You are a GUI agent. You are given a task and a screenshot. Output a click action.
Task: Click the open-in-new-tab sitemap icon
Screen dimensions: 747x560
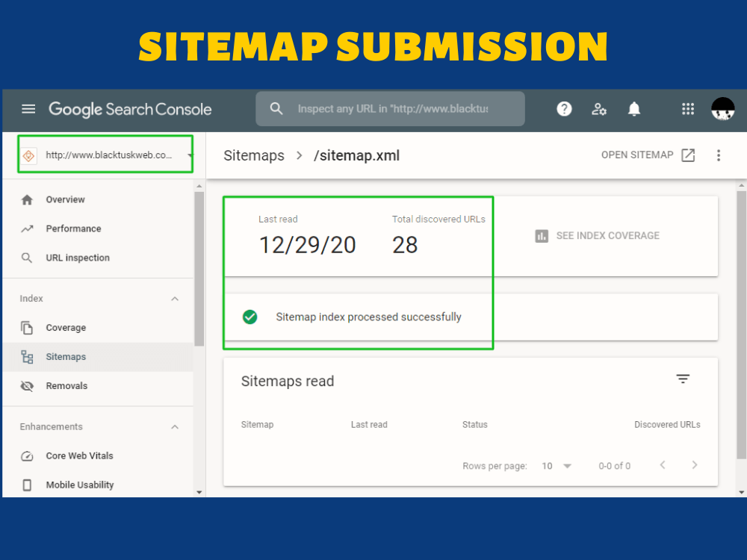click(x=689, y=155)
